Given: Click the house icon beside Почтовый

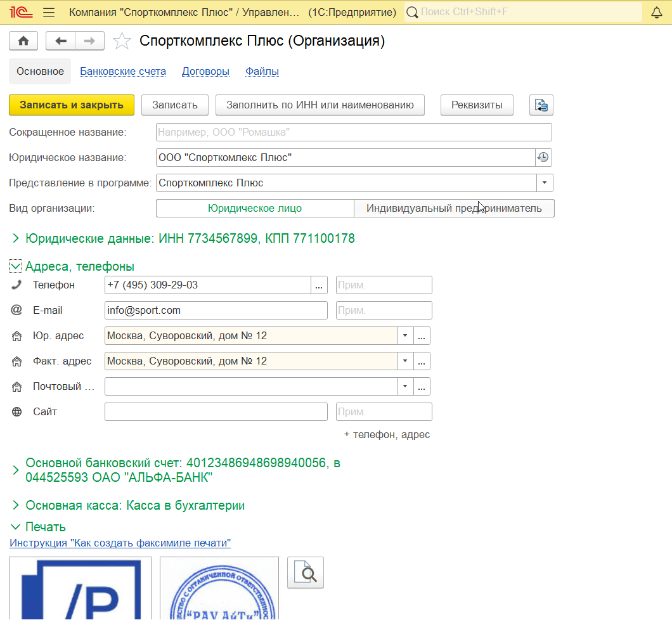Looking at the screenshot, I should [16, 387].
